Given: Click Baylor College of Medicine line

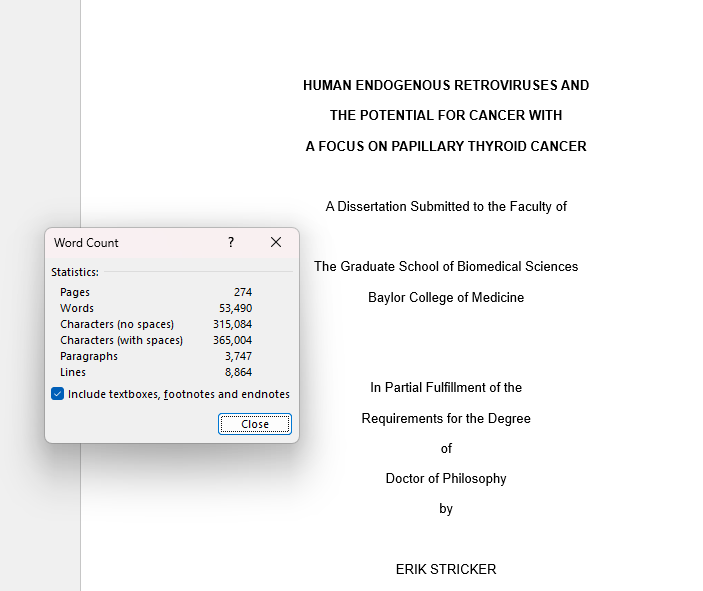Looking at the screenshot, I should click(446, 297).
